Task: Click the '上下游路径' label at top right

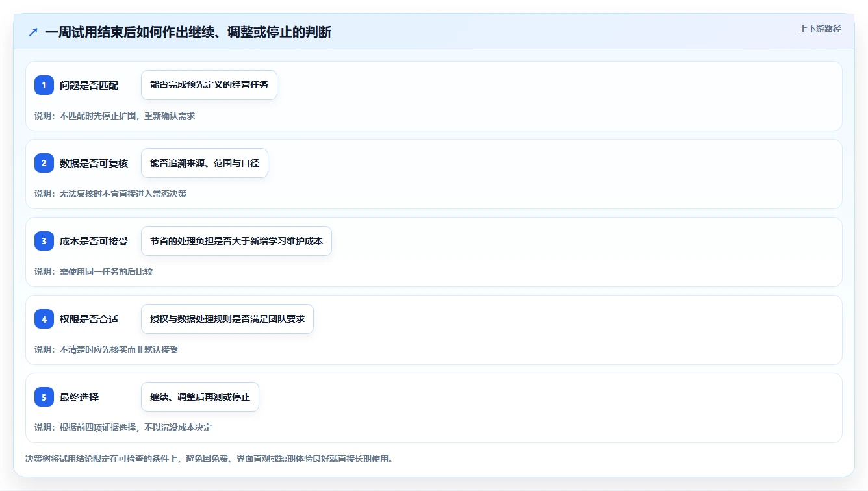Action: 820,29
